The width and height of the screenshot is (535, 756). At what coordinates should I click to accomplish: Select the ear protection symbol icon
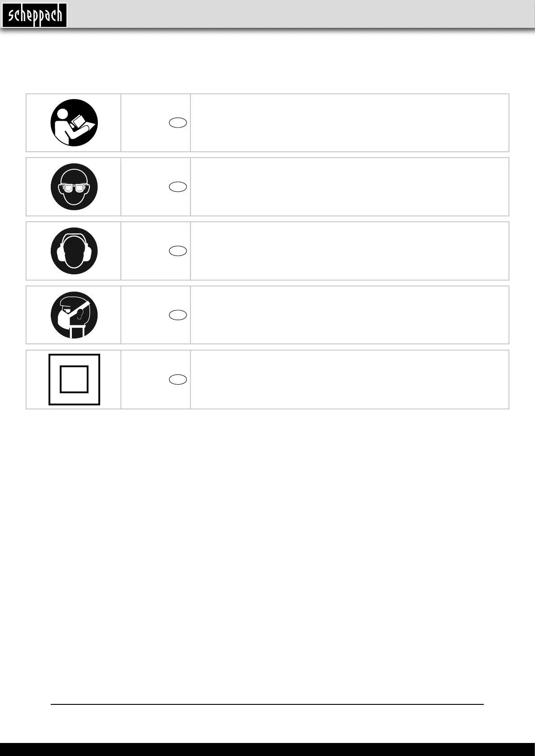74,251
